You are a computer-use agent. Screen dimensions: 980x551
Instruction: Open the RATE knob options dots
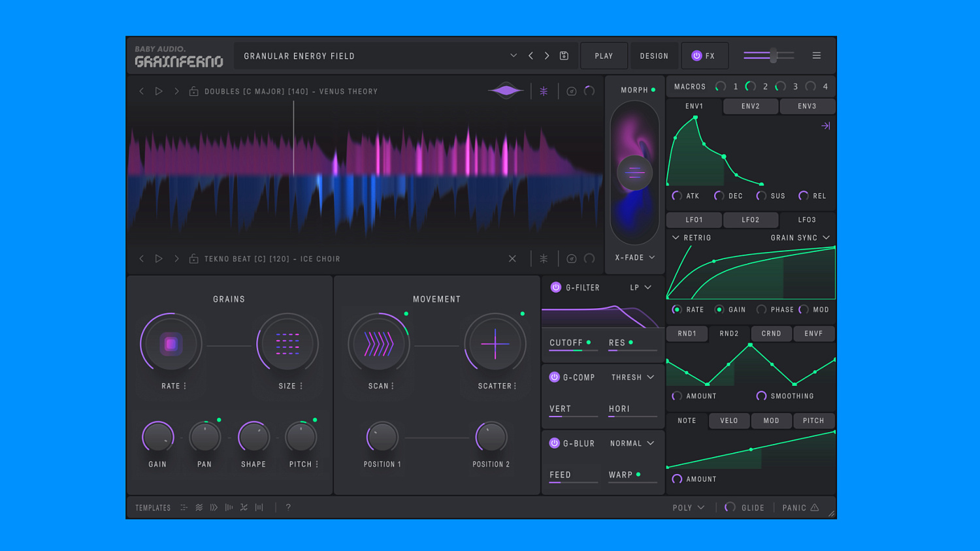[x=185, y=386]
